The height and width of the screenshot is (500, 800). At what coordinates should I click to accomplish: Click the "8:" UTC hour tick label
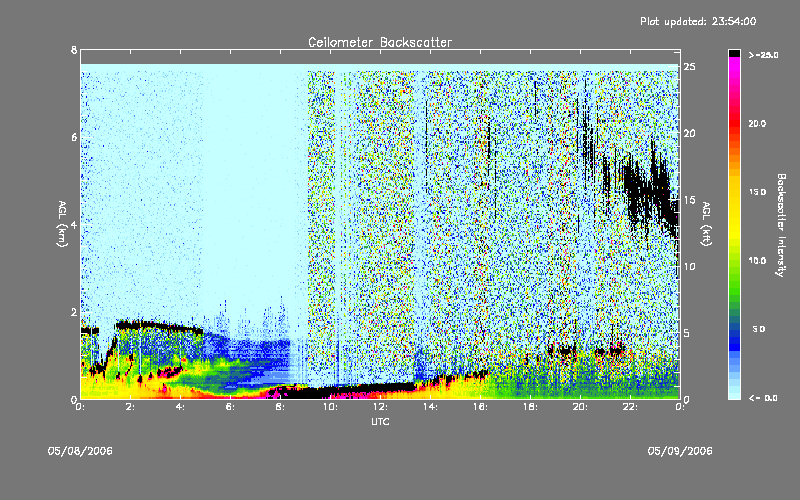280,407
